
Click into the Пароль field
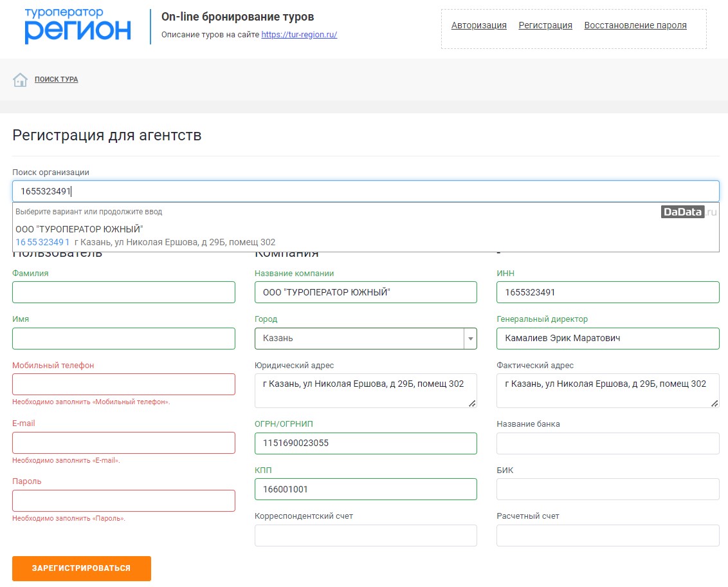(x=123, y=501)
